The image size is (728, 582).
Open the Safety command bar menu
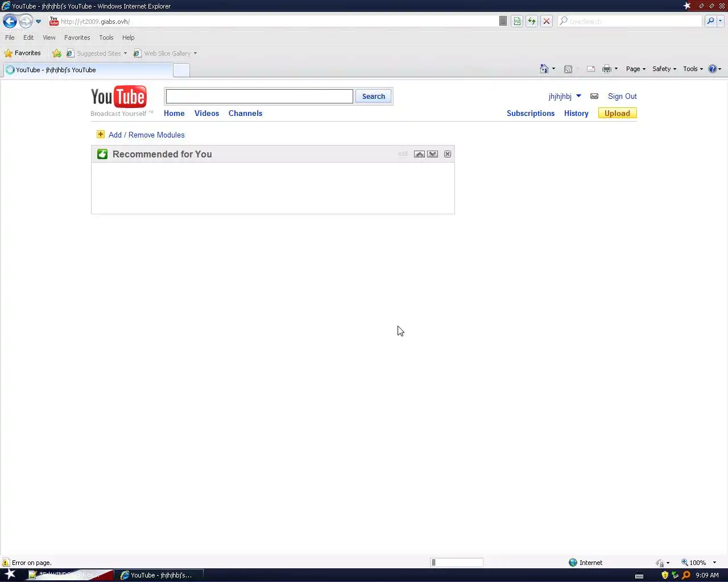click(664, 69)
